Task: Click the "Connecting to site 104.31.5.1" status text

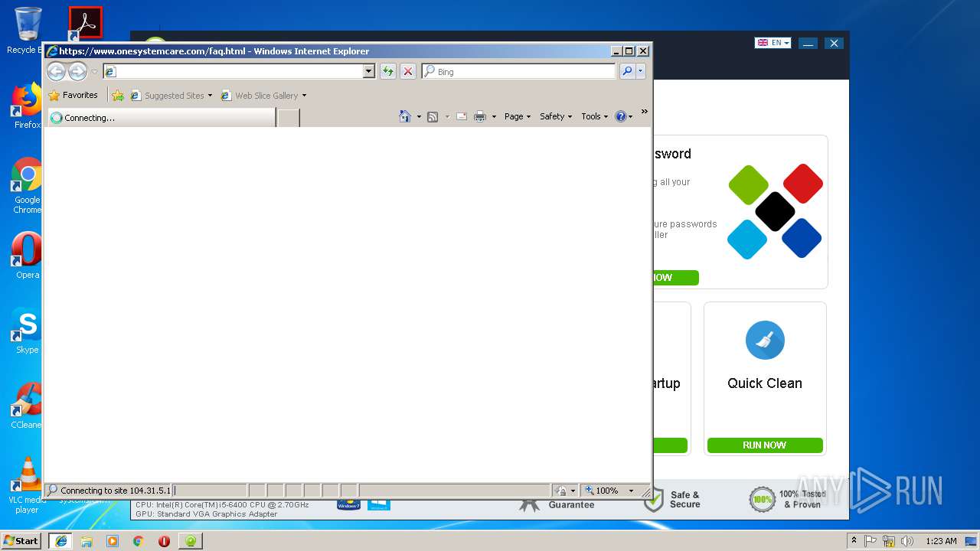Action: (115, 491)
